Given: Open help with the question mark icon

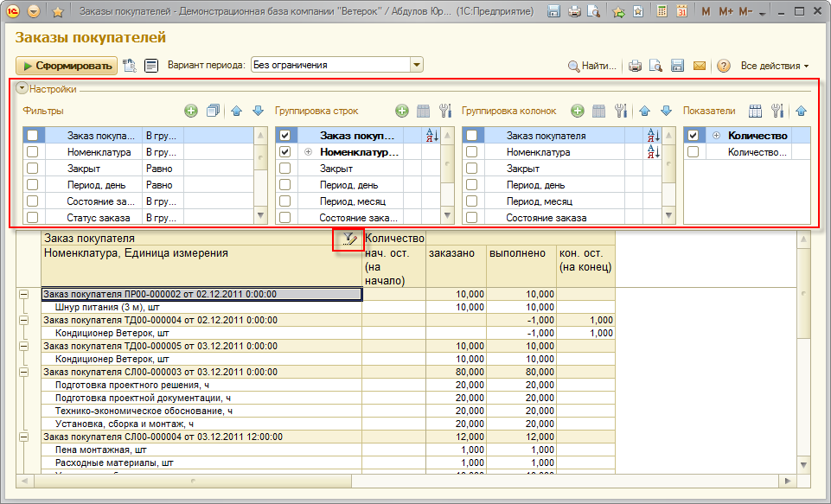Looking at the screenshot, I should coord(724,66).
